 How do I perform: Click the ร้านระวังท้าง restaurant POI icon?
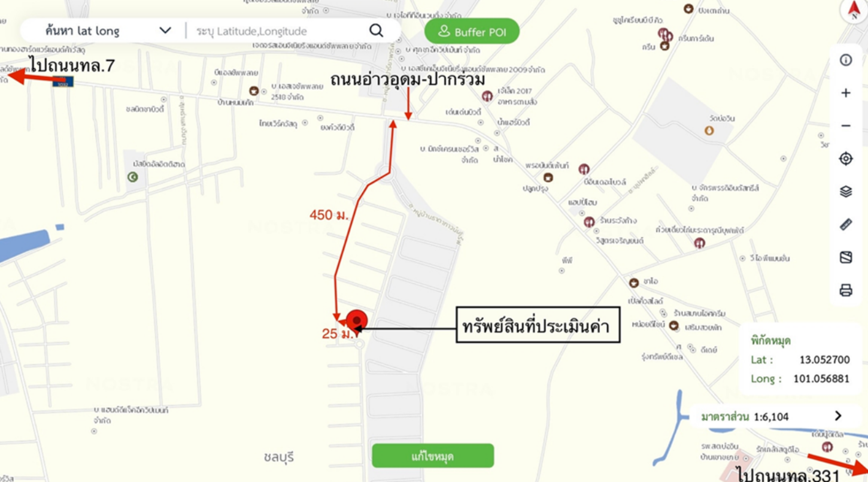(589, 222)
